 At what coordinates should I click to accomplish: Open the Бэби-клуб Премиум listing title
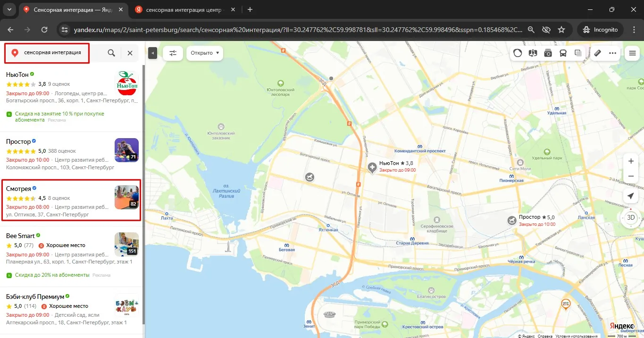pos(35,297)
